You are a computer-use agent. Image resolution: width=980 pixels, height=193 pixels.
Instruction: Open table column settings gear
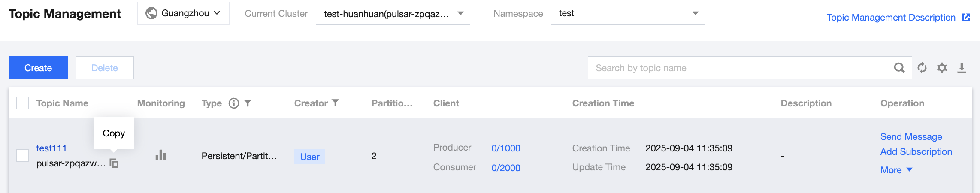click(942, 68)
